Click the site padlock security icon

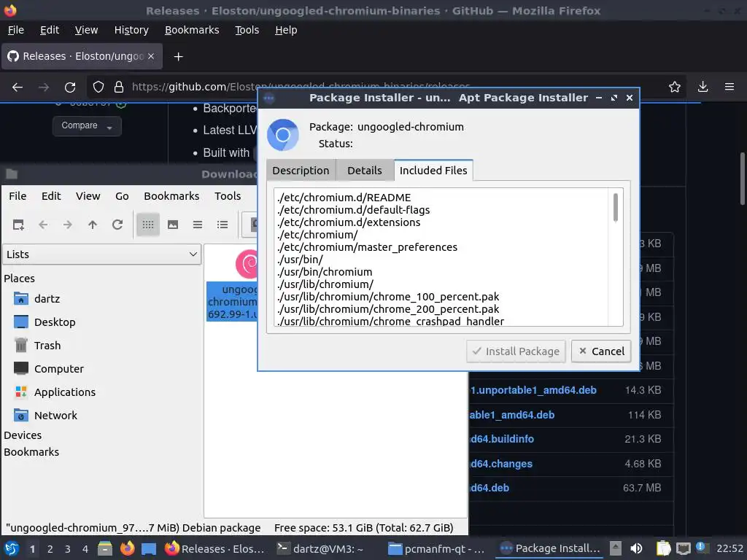click(119, 87)
